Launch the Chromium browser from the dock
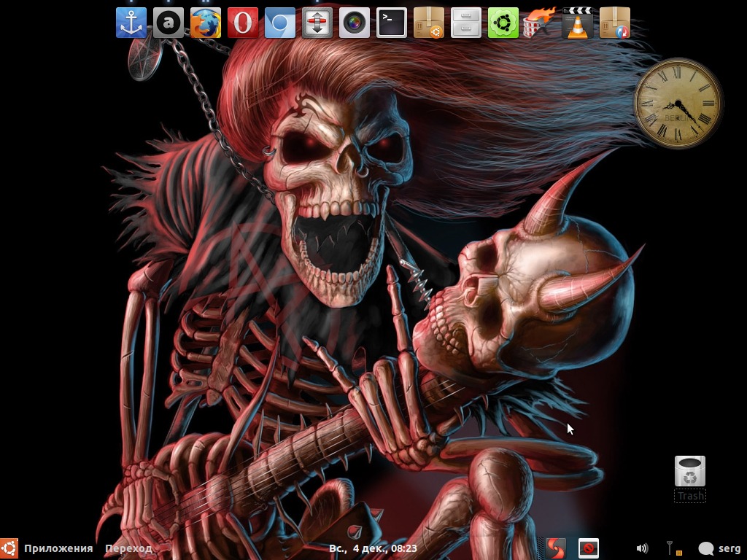 point(279,23)
